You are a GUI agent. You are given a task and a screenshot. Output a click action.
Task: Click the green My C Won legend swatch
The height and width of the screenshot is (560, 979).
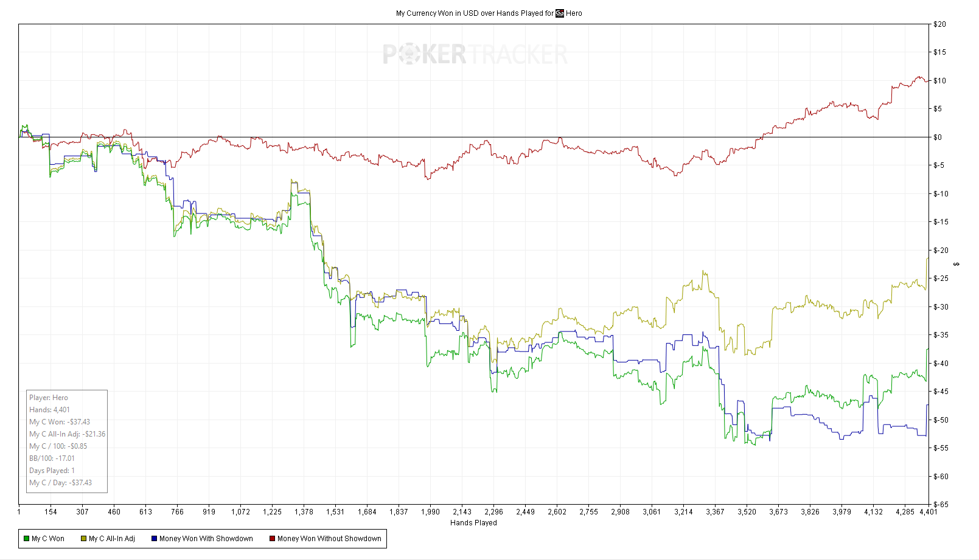point(26,539)
